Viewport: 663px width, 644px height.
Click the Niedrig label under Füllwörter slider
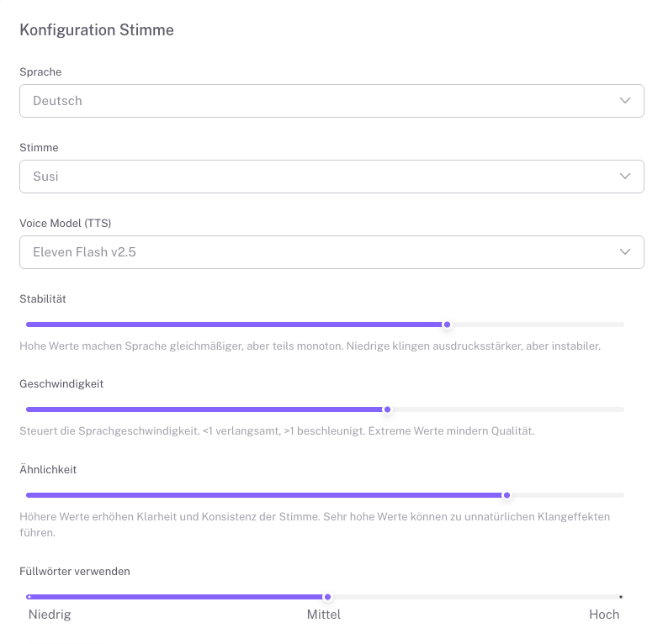50,615
